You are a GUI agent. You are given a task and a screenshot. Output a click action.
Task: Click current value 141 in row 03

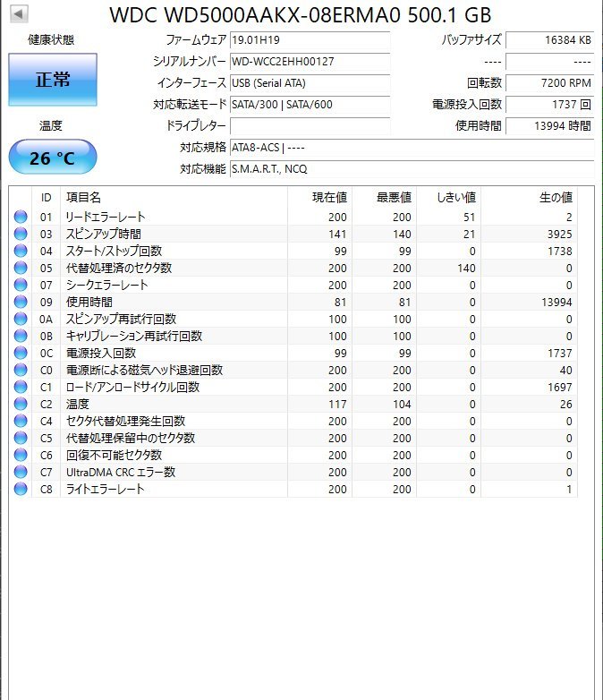[x=337, y=234]
